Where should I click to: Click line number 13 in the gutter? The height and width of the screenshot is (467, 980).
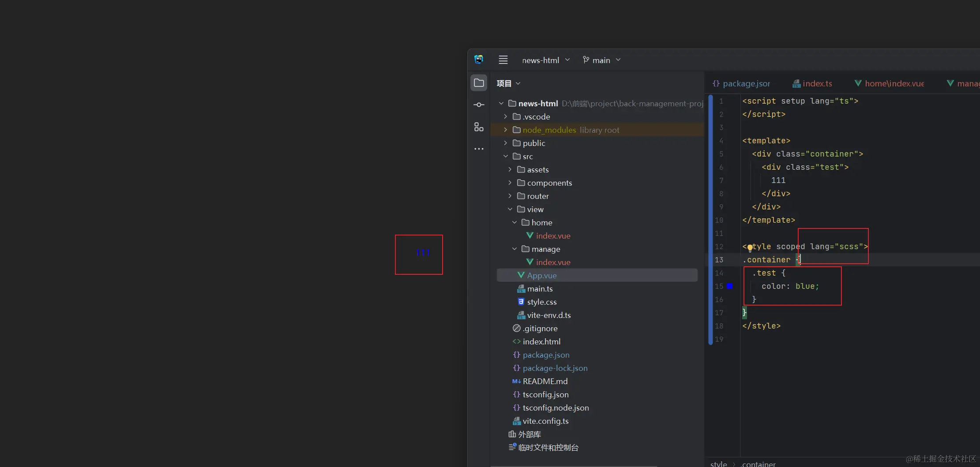point(719,260)
